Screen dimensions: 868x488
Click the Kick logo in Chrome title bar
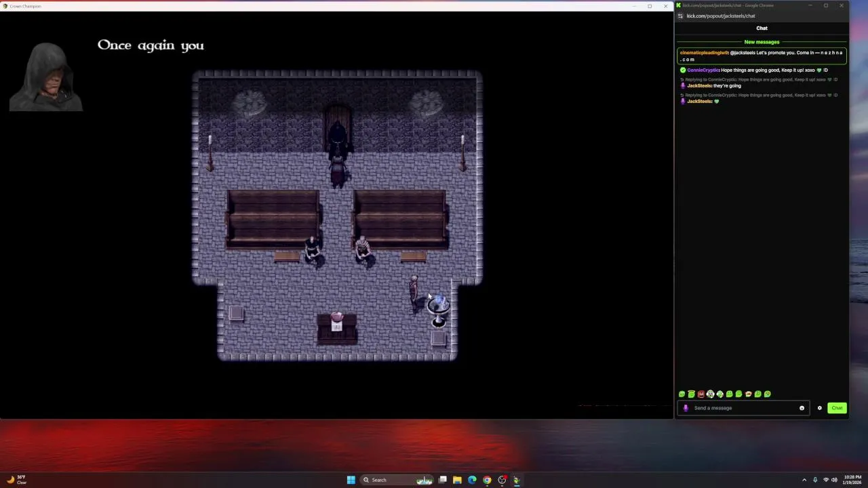pos(679,5)
